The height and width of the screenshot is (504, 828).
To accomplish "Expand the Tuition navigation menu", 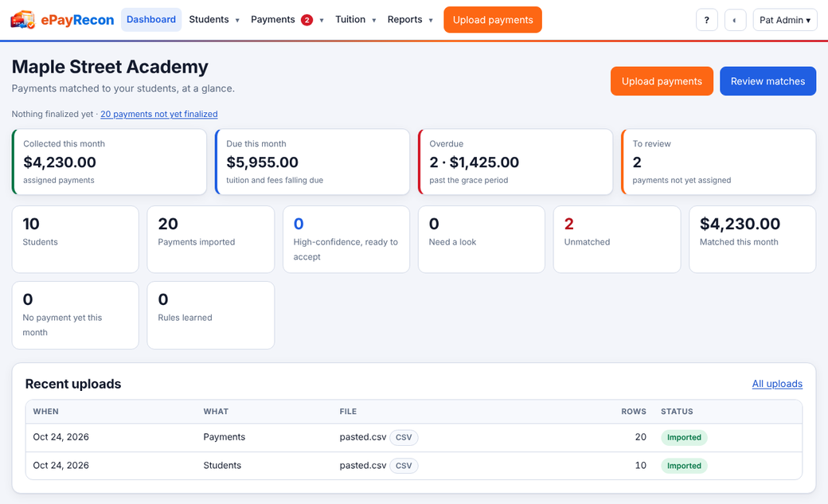I will pos(355,20).
